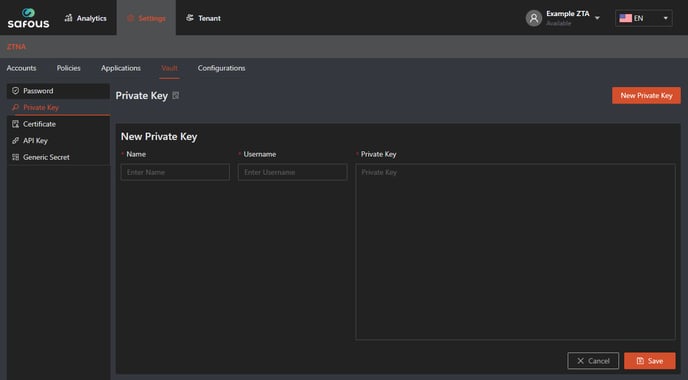The height and width of the screenshot is (380, 688).
Task: Cancel the new private key form
Action: point(593,361)
